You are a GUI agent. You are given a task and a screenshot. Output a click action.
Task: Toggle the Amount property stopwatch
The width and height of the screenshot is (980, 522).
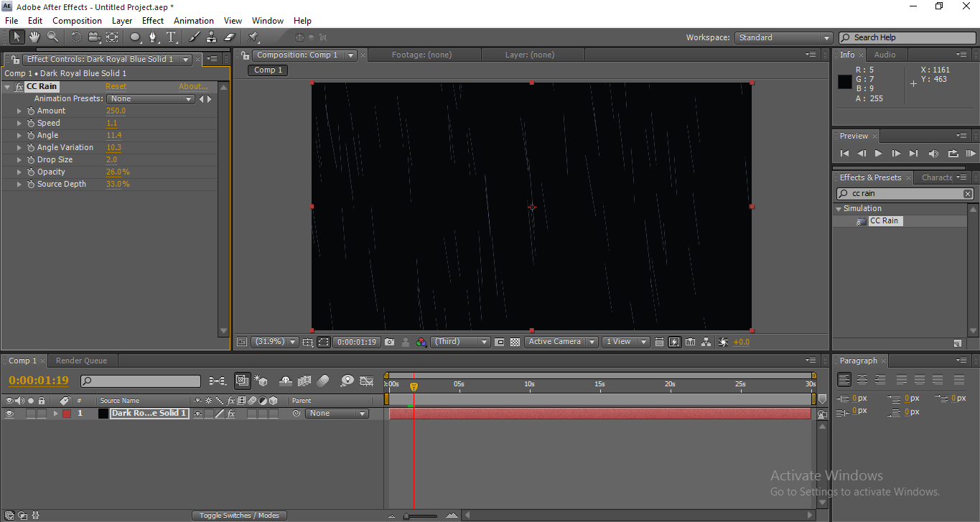(x=31, y=111)
